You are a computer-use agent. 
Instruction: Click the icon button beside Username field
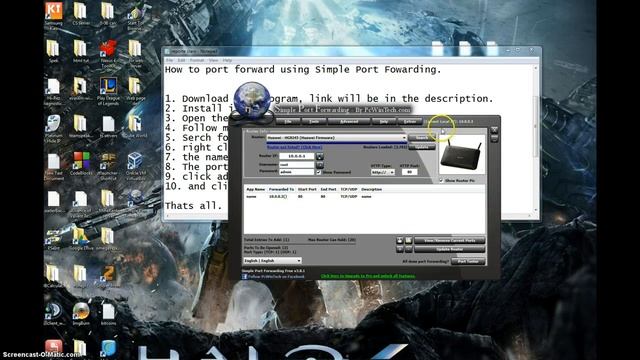click(320, 165)
